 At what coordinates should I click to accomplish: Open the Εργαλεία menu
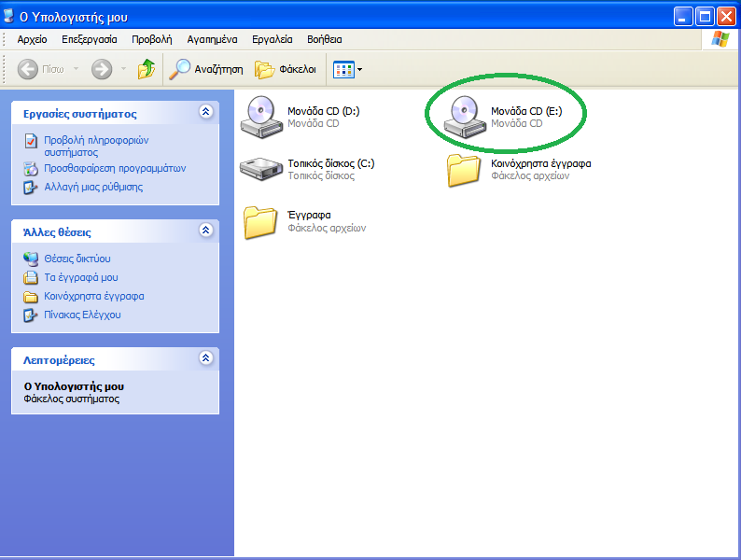(273, 40)
